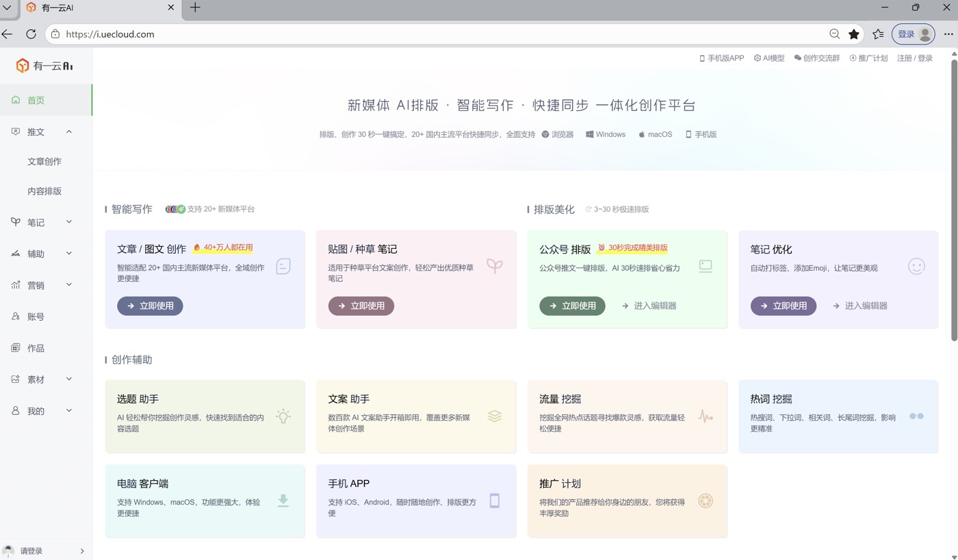Open the AI模型 top link
The width and height of the screenshot is (958, 560).
(769, 58)
